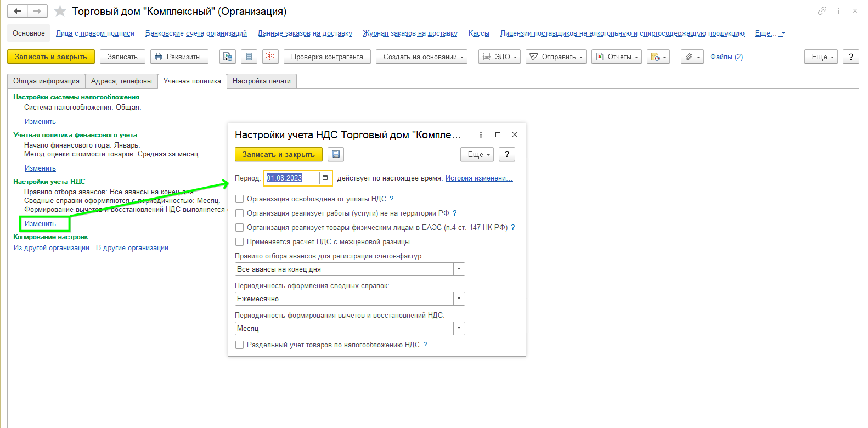Maximize the Настройки учета НДС dialog
Screen dimensions: 868x428
(498, 134)
